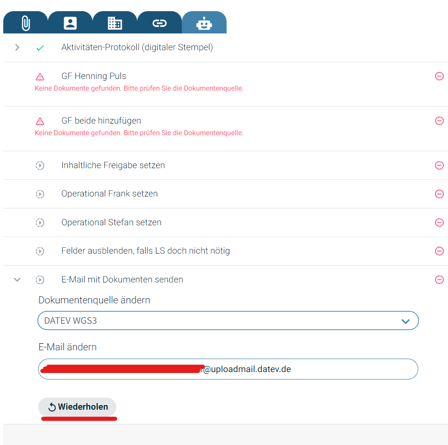Open the company building tab
The width and height of the screenshot is (448, 445).
click(x=115, y=23)
